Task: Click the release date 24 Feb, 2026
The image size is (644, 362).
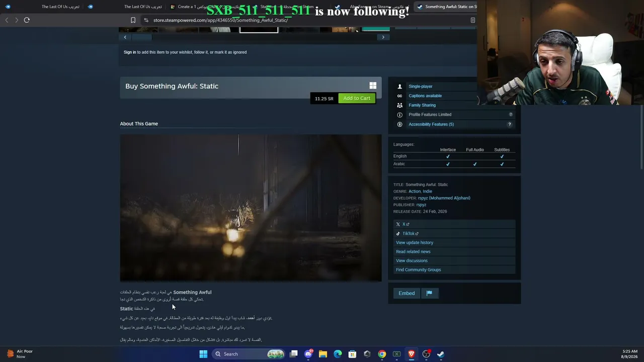Action: [x=435, y=212]
